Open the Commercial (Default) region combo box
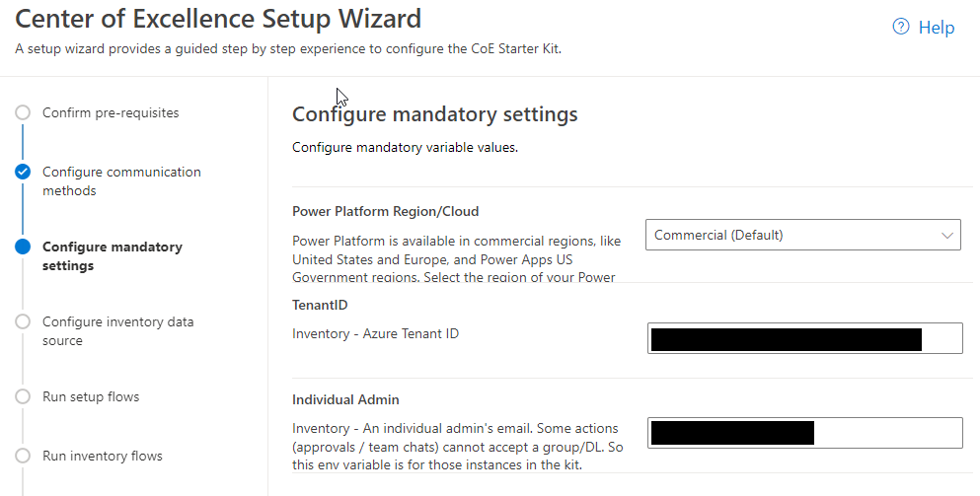This screenshot has width=980, height=496. pyautogui.click(x=790, y=236)
